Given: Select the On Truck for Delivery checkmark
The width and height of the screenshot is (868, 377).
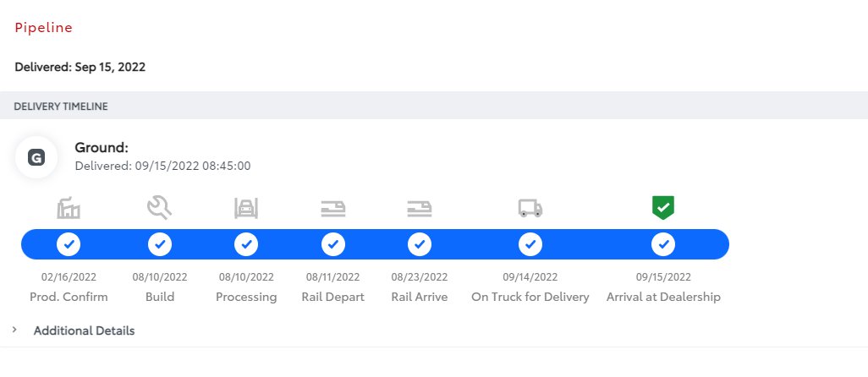Looking at the screenshot, I should click(x=530, y=244).
